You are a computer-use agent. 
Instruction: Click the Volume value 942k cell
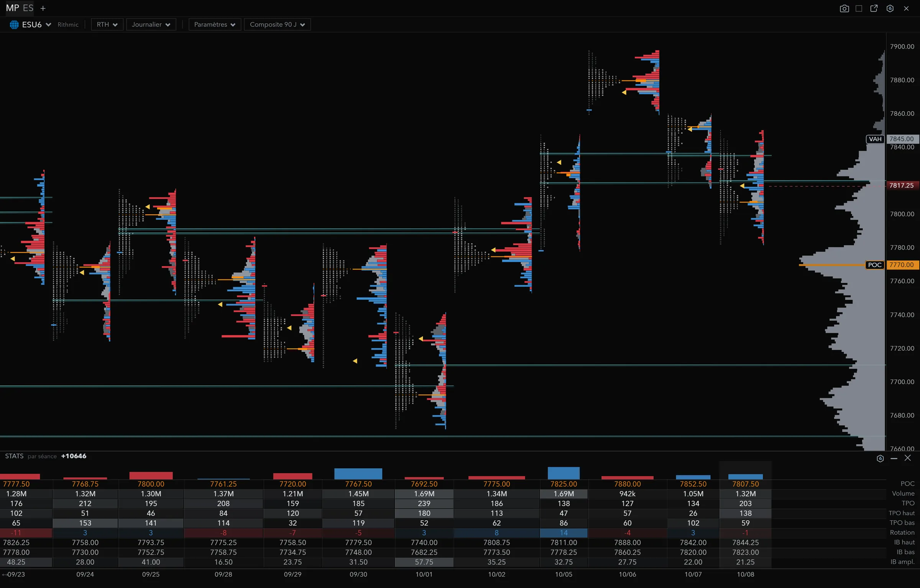coord(628,494)
